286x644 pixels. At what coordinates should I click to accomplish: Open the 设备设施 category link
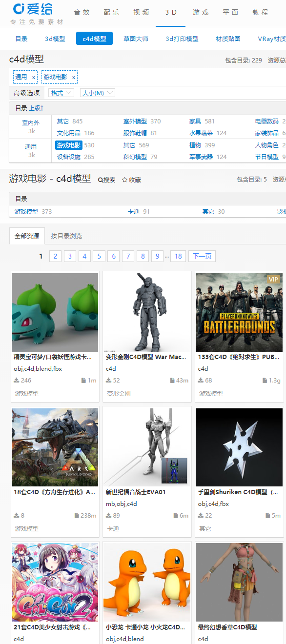69,157
